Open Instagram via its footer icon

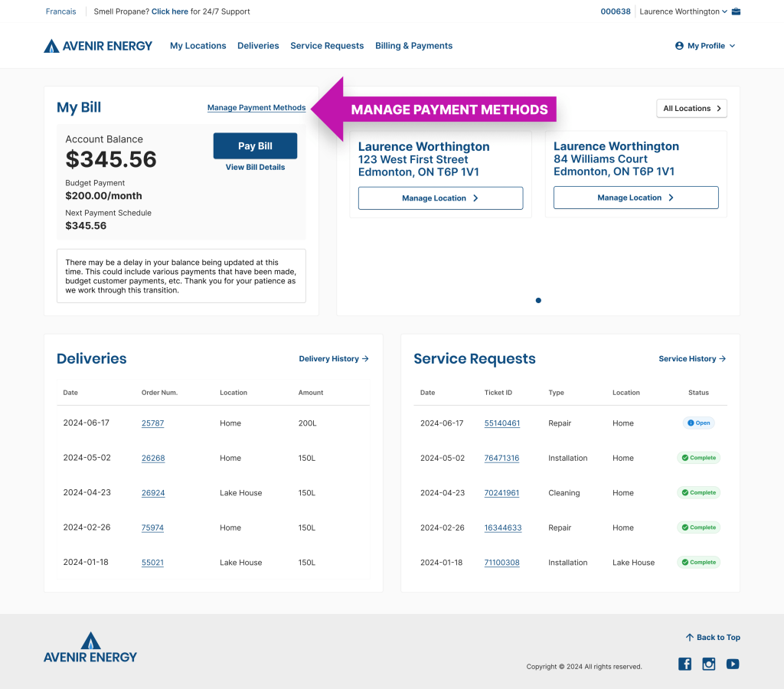tap(708, 664)
